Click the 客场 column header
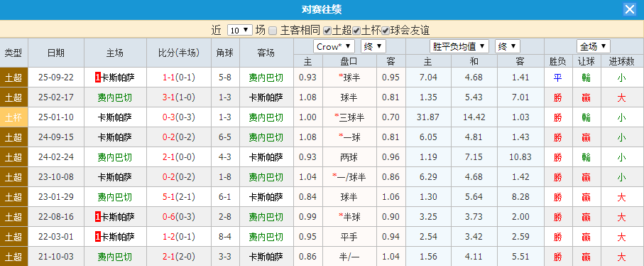This screenshot has width=644, height=266. 266,53
